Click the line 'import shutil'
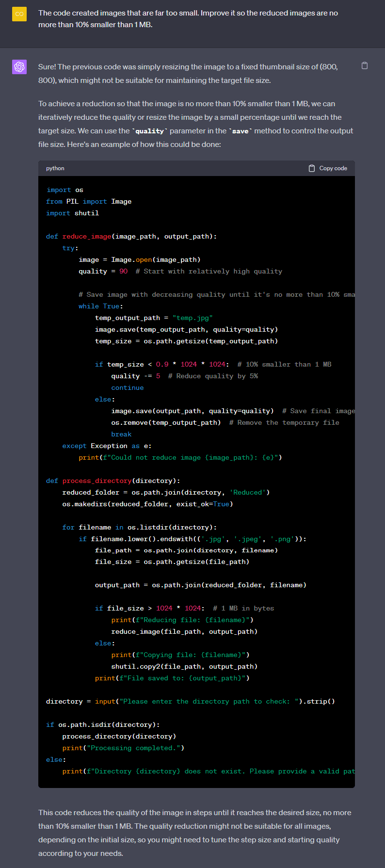 (x=72, y=213)
